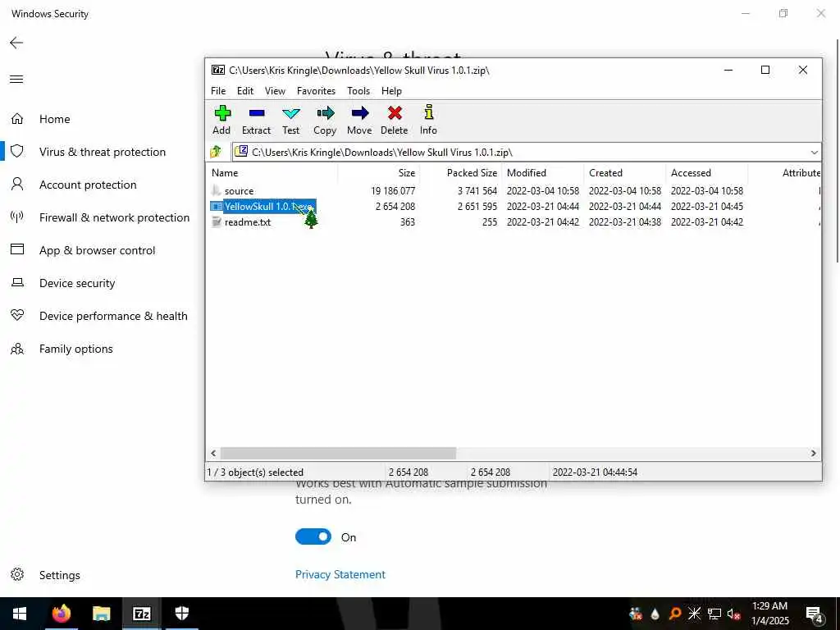This screenshot has height=630, width=840.
Task: Click the App & browser control window icon
Action: tap(17, 249)
